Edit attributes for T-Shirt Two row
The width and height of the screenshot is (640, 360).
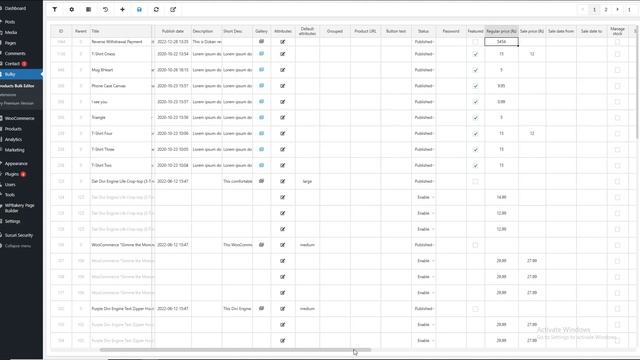click(282, 165)
